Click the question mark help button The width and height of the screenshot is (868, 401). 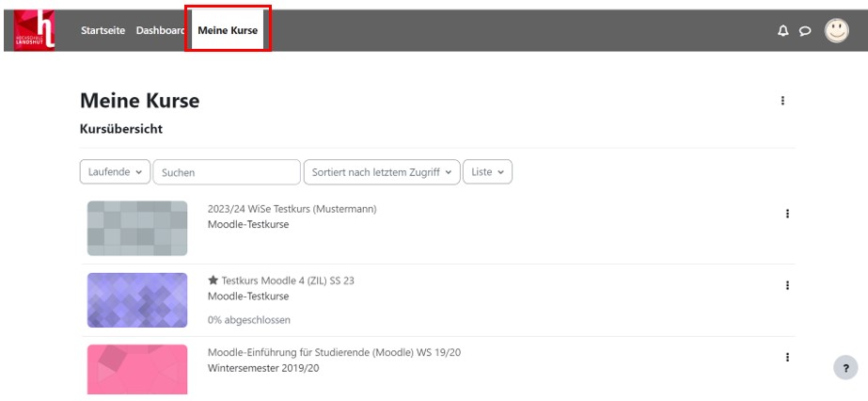click(x=845, y=368)
